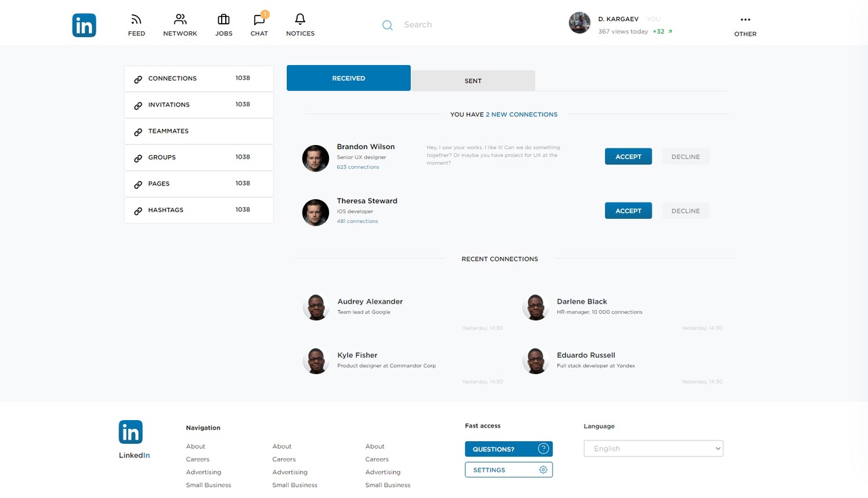Viewport: 868px width, 498px height.
Task: Click 'Product designer at Commandor Corp' text
Action: (x=387, y=366)
